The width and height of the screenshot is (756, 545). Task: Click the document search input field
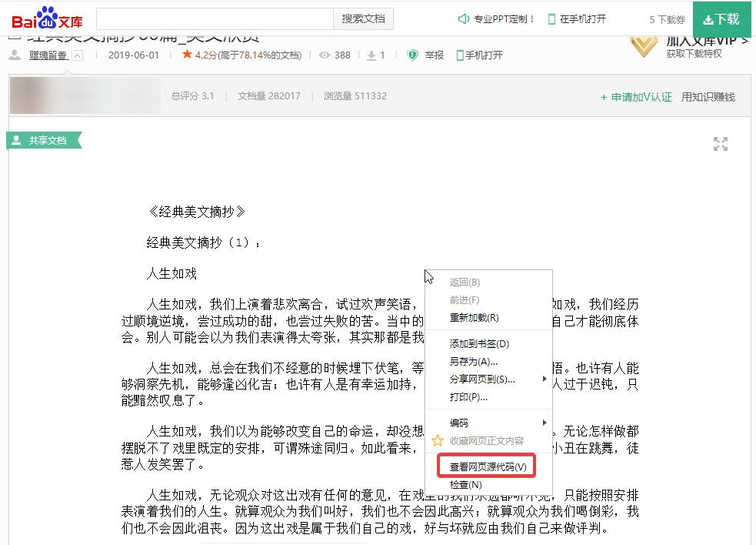(215, 18)
